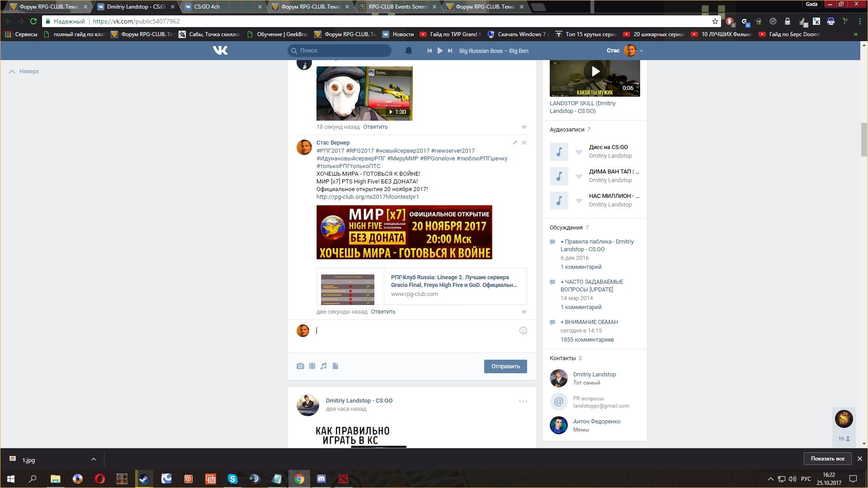The image size is (868, 488).
Task: Open the РПГ-Клуб Russia link preview
Action: coord(421,286)
